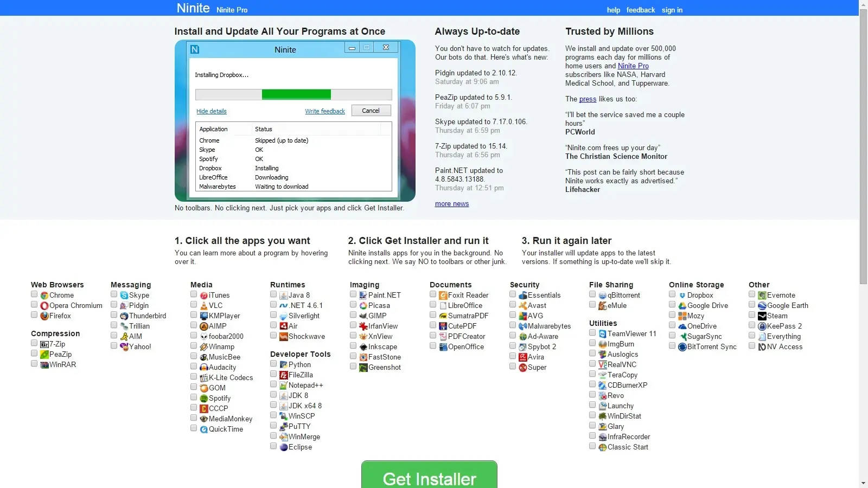This screenshot has height=488, width=868.
Task: Click the Avira icon
Action: 523,357
